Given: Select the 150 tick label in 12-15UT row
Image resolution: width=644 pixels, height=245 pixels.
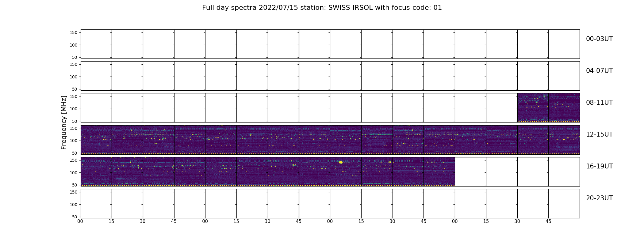Looking at the screenshot, I should (x=73, y=128).
